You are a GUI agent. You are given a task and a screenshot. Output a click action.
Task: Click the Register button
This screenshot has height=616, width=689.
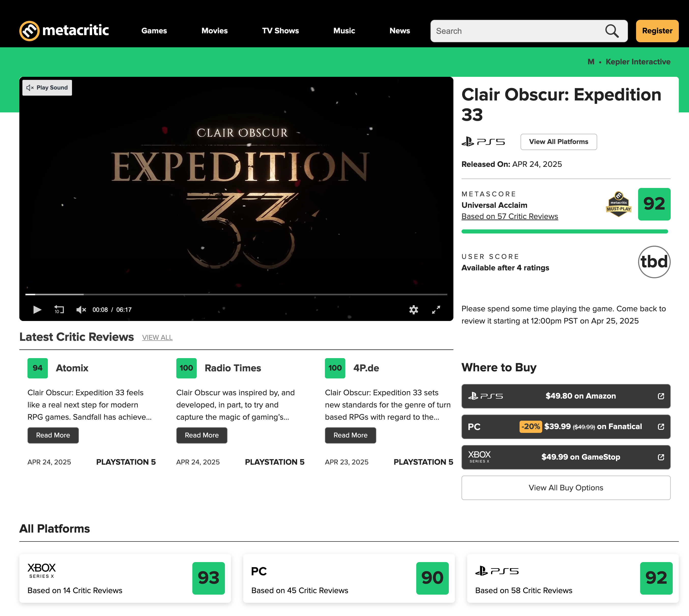(657, 31)
